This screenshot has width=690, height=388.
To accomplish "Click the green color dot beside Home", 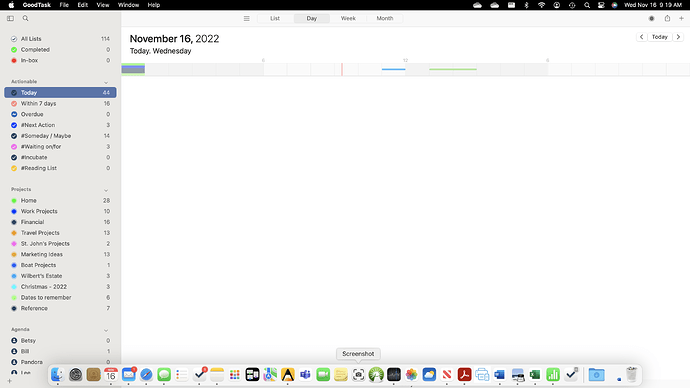I will click(14, 201).
